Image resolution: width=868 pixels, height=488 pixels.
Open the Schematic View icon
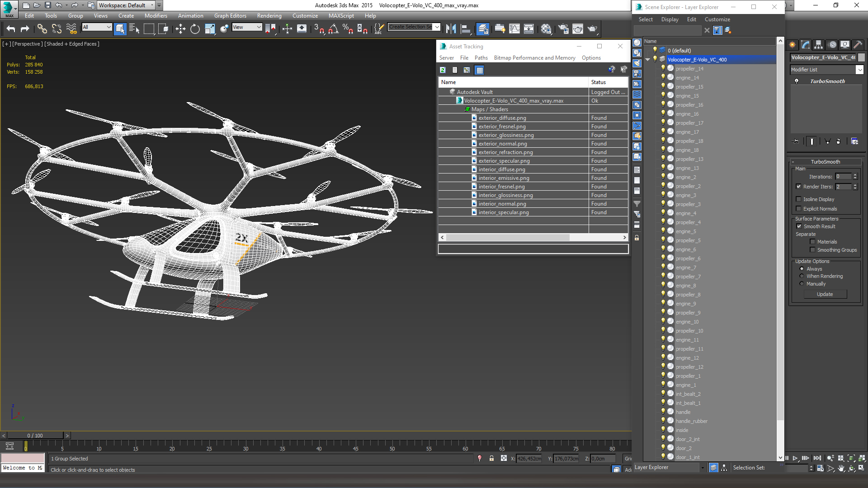click(528, 29)
